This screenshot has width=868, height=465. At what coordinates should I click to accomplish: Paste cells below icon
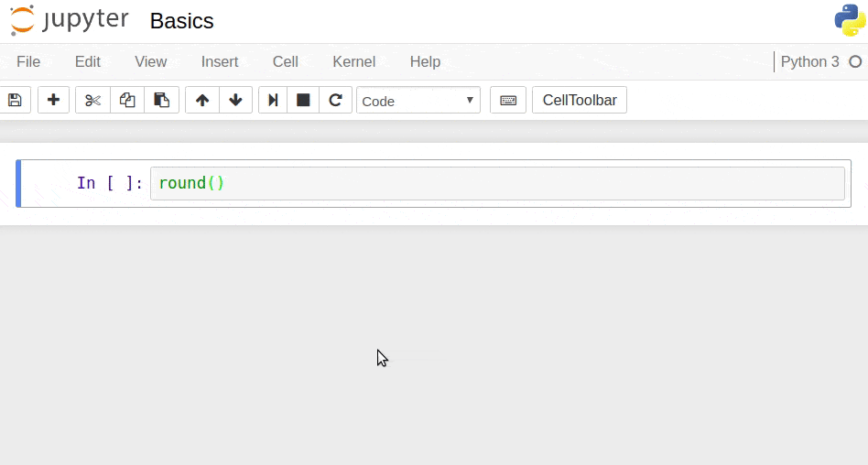click(161, 100)
